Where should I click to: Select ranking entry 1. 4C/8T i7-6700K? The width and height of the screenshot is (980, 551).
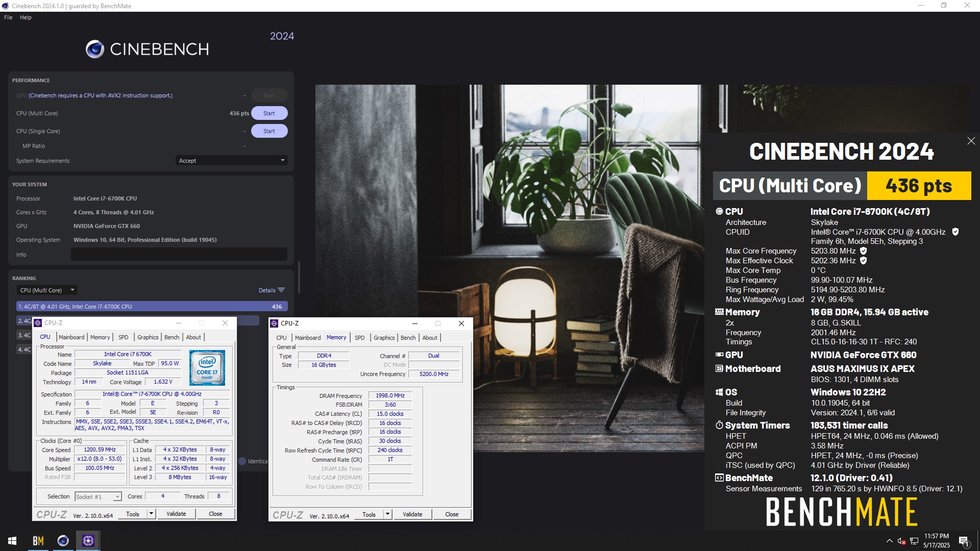pyautogui.click(x=152, y=307)
